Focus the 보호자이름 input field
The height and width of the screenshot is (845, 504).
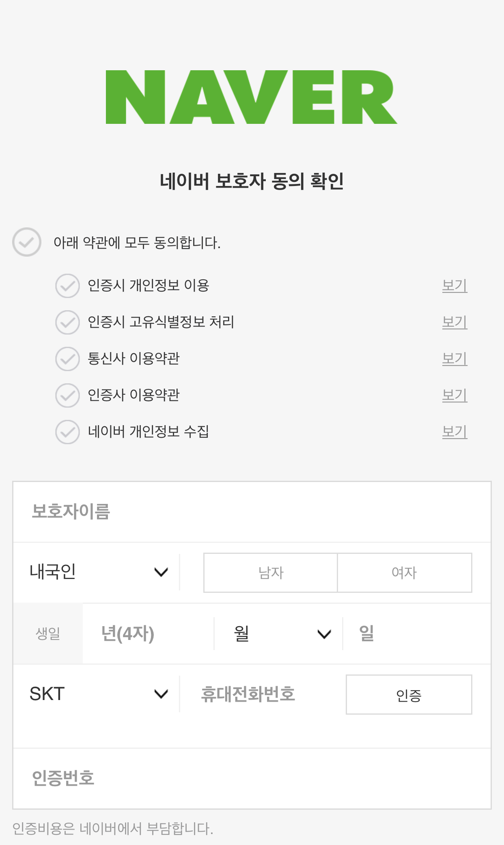(x=252, y=512)
